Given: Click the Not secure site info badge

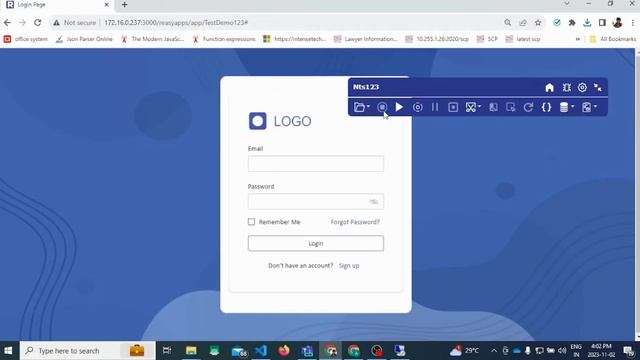Looking at the screenshot, I should (x=74, y=23).
